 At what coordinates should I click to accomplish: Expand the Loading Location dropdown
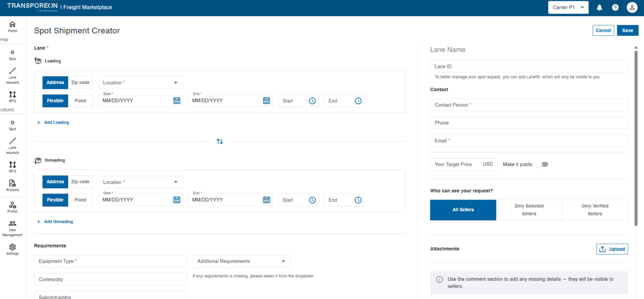coord(140,83)
